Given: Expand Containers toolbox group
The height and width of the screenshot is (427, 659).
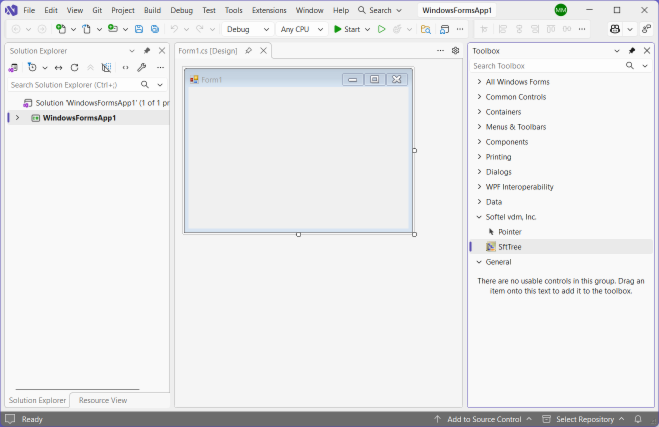Looking at the screenshot, I should coord(479,112).
